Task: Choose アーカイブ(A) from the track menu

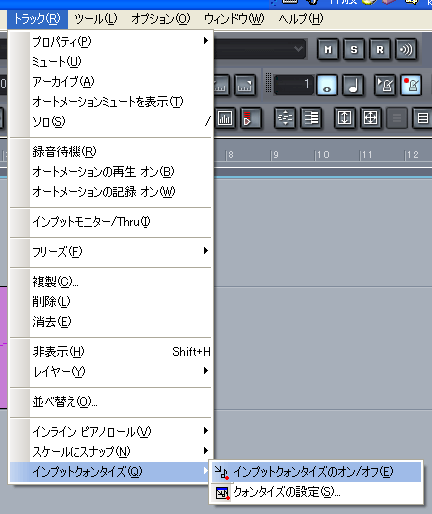Action: point(111,82)
